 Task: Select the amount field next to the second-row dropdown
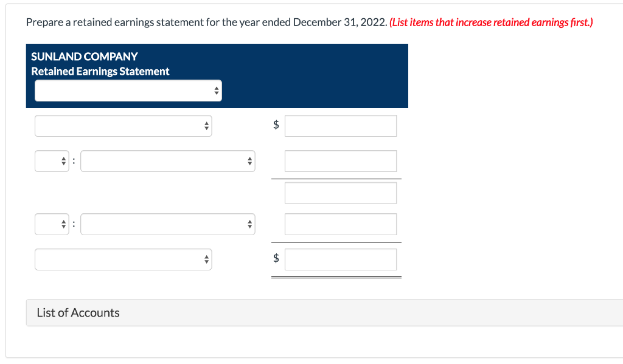tap(340, 161)
